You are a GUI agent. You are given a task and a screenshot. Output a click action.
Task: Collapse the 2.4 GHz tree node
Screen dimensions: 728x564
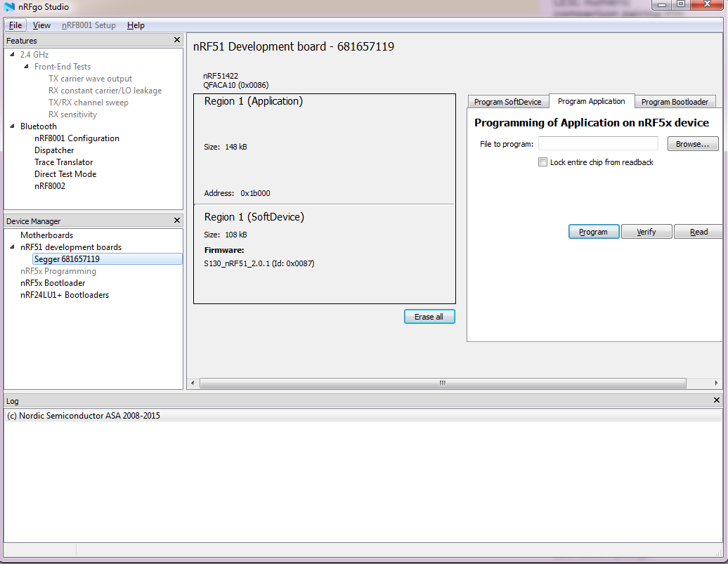13,54
